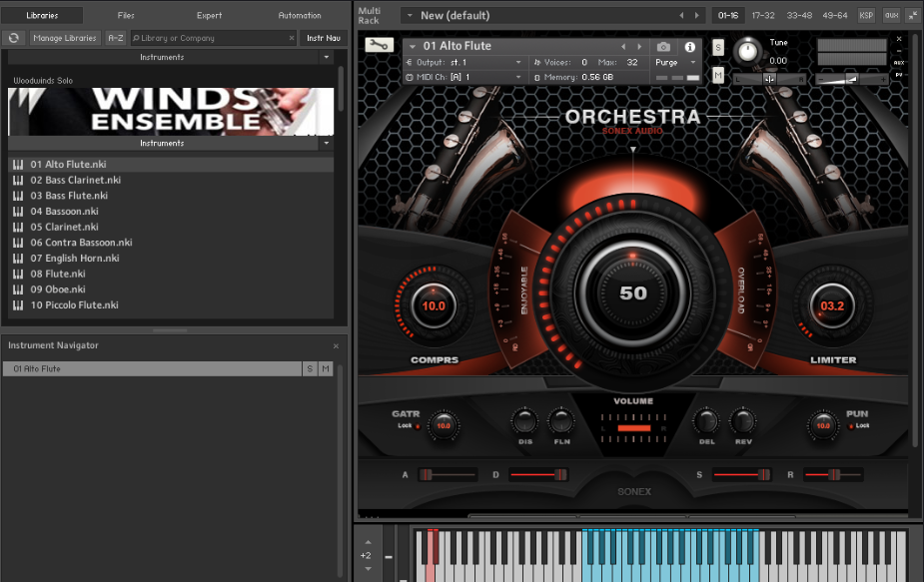Screen dimensions: 924x582
Task: Click the snapshot camera icon
Action: pos(663,47)
